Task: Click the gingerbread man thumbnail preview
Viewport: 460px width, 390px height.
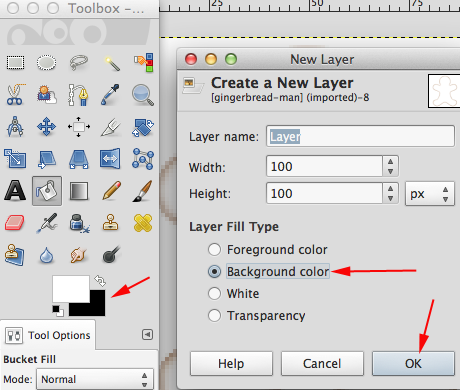Action: click(444, 91)
